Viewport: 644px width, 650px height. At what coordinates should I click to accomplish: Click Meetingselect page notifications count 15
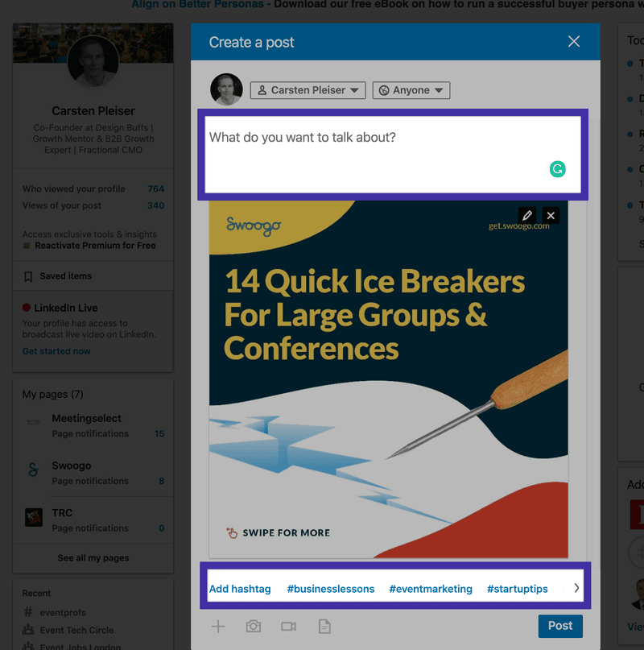click(159, 433)
